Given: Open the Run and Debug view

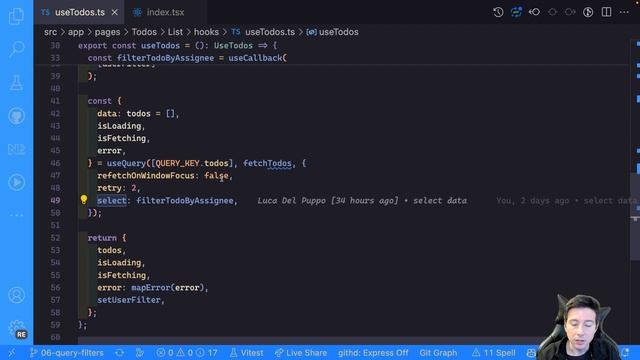Looking at the screenshot, I should [x=16, y=182].
